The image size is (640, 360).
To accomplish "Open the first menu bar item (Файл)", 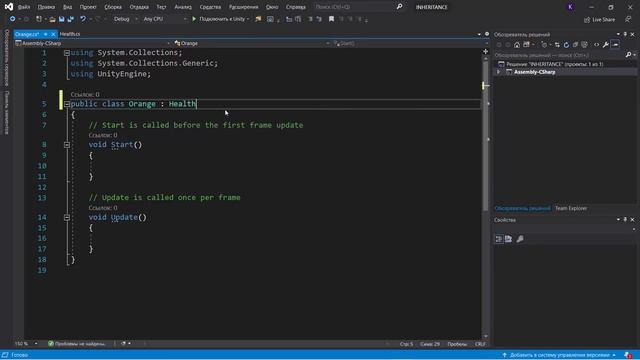I will (x=24, y=7).
